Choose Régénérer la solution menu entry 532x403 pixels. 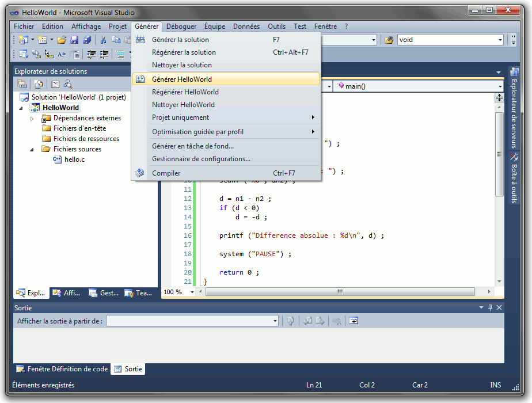226,52
